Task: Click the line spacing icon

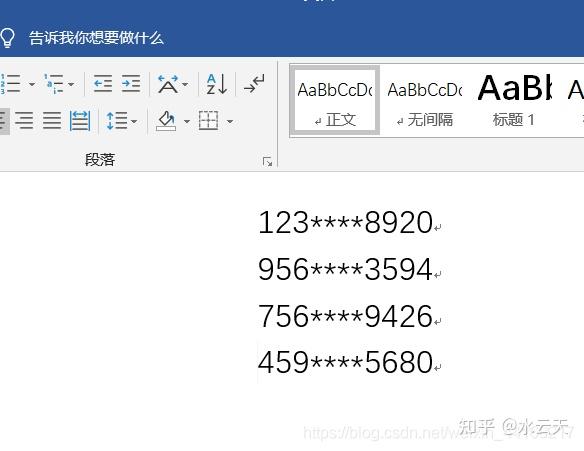Action: click(x=117, y=121)
